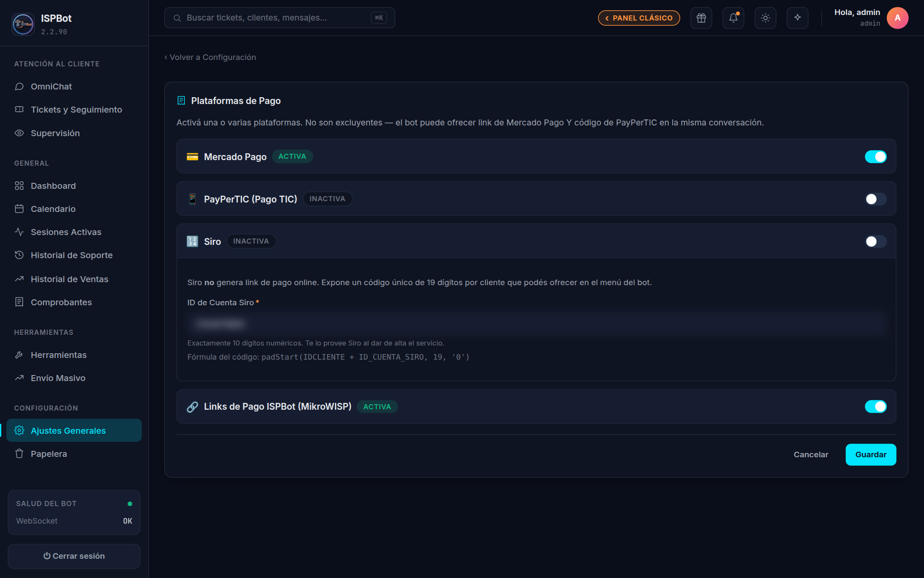924x578 pixels.
Task: Open the Dashboard page
Action: click(x=74, y=186)
